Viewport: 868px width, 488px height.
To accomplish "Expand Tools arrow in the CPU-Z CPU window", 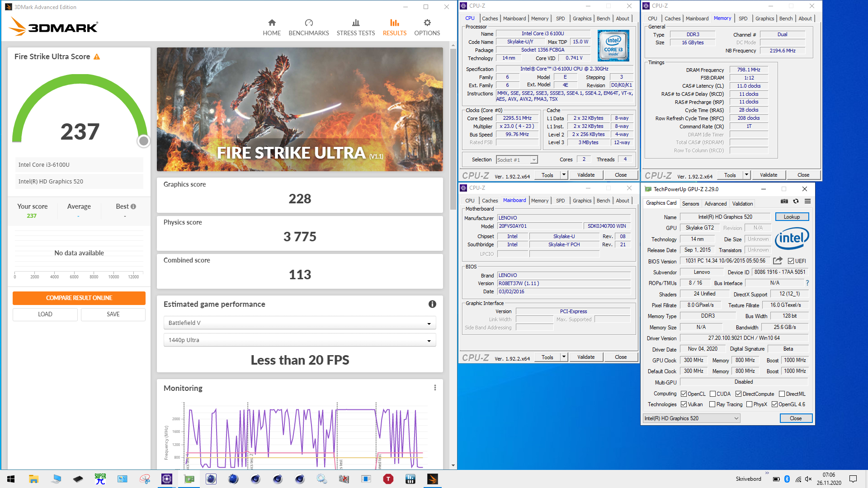I will coord(564,175).
